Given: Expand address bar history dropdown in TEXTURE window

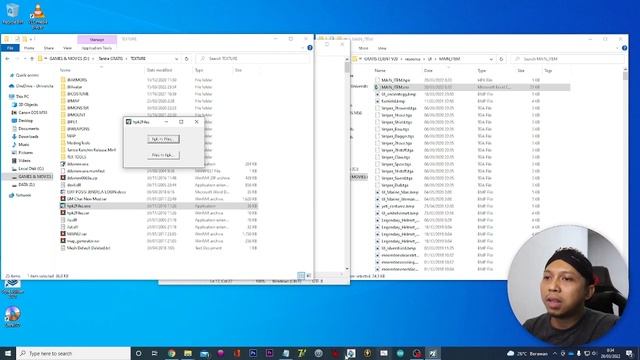Looking at the screenshot, I should 176,59.
